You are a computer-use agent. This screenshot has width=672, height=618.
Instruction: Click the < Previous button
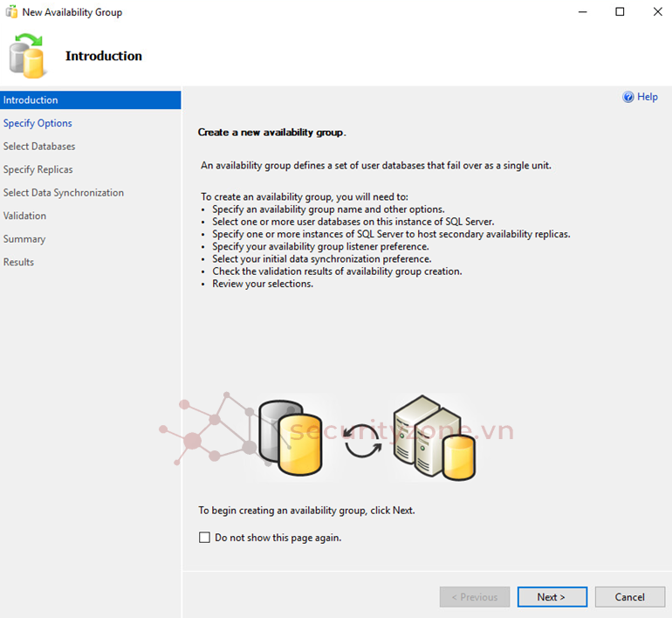(475, 597)
